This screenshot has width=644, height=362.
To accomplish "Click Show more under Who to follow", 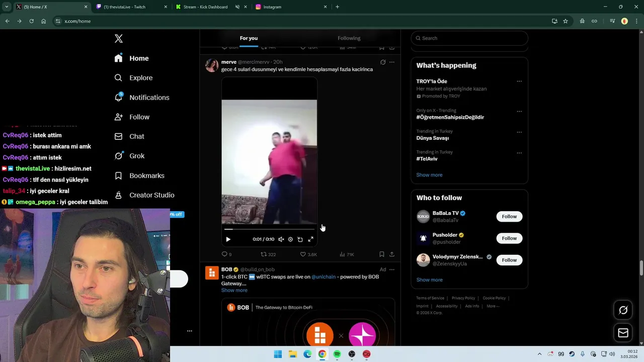I will click(429, 280).
